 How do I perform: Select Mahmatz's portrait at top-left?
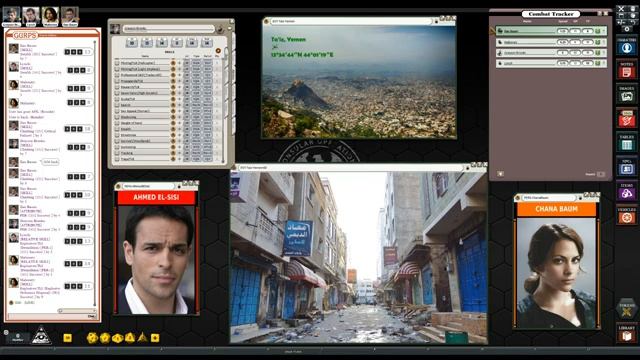(50, 16)
